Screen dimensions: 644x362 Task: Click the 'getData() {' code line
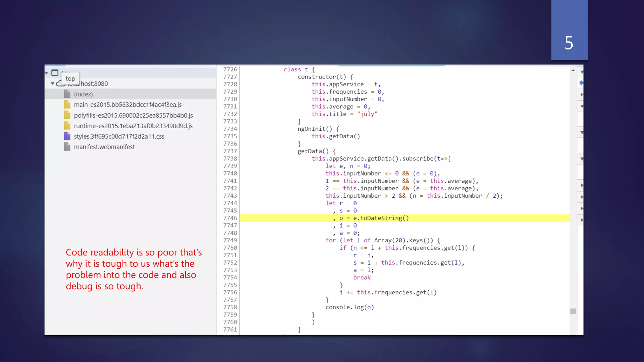click(x=317, y=151)
